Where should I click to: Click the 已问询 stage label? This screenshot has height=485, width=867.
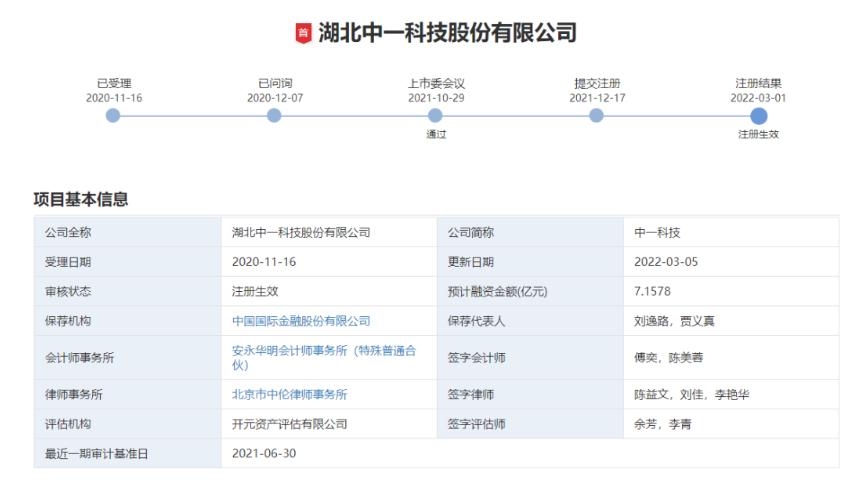(275, 84)
